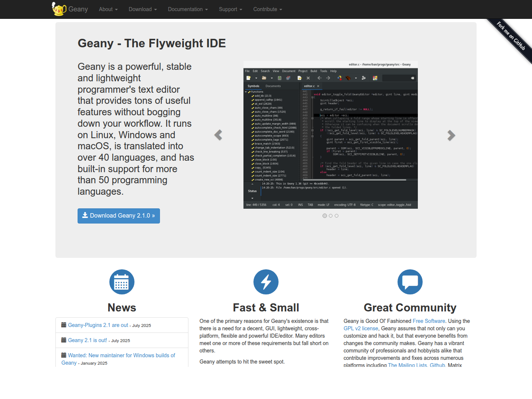Open the Geany-Plugins 2.1 are out news
Screen dimensions: 532x399
98,325
